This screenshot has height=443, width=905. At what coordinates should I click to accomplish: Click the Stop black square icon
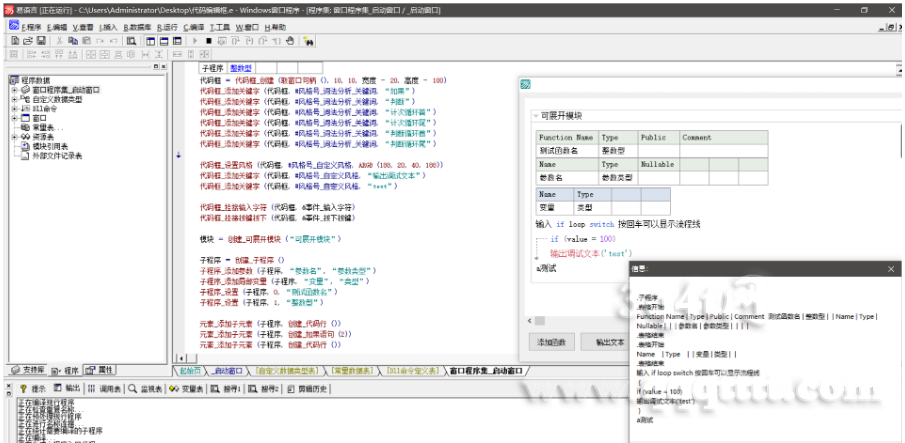coord(209,41)
